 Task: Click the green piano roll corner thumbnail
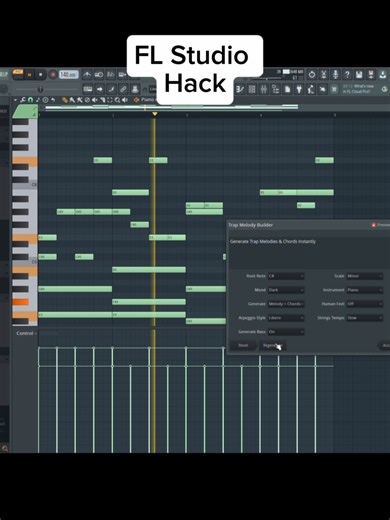(25, 111)
